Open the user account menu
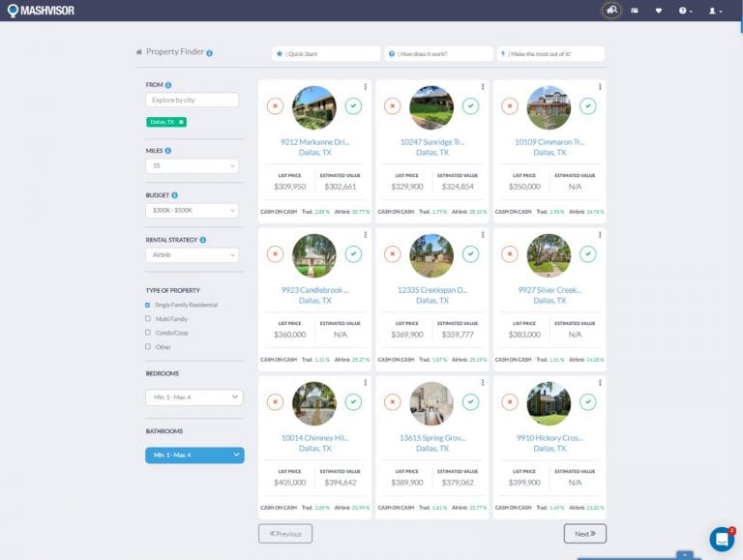 point(714,11)
